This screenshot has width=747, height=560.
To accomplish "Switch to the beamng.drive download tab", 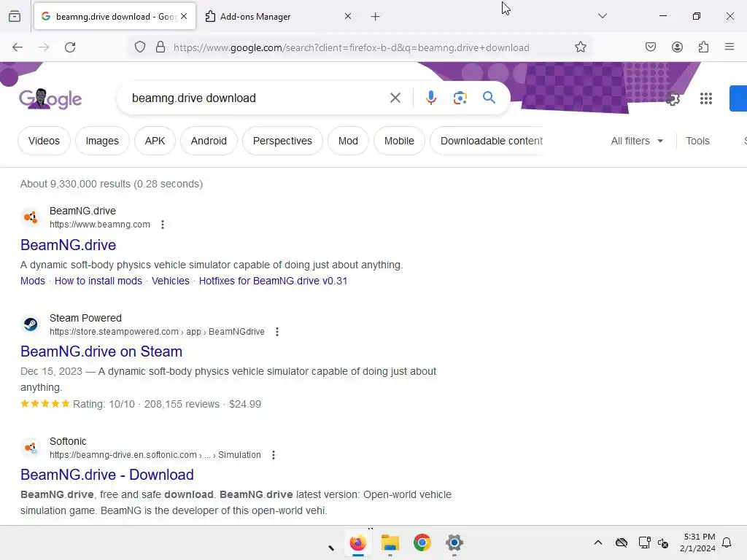I will click(115, 17).
